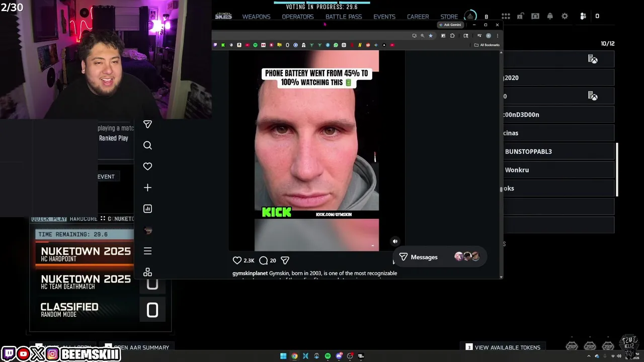Open Chrome extensions puzzle icon
The height and width of the screenshot is (362, 644).
(x=452, y=36)
